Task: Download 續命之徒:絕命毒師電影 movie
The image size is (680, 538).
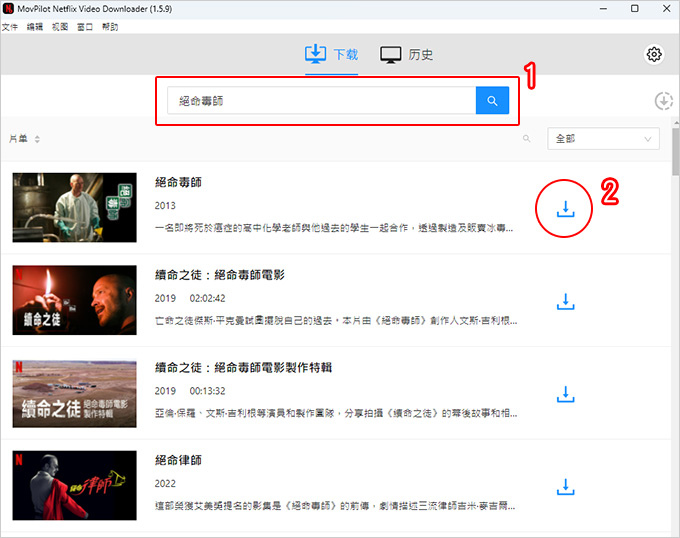Action: 565,302
